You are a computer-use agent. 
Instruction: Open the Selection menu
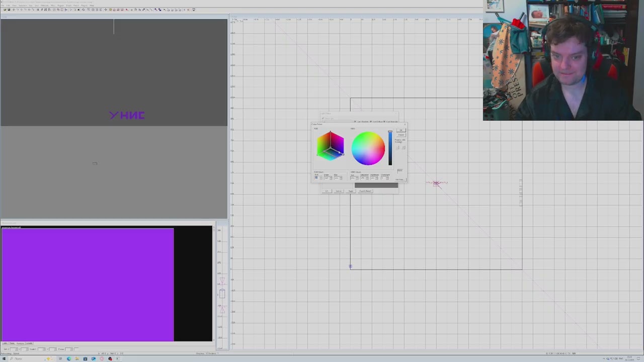pyautogui.click(x=23, y=6)
